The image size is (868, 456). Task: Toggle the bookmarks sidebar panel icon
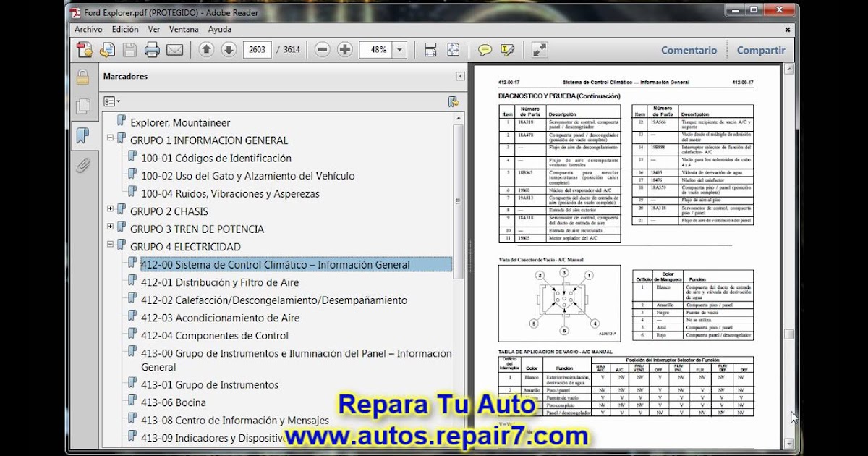pyautogui.click(x=82, y=135)
